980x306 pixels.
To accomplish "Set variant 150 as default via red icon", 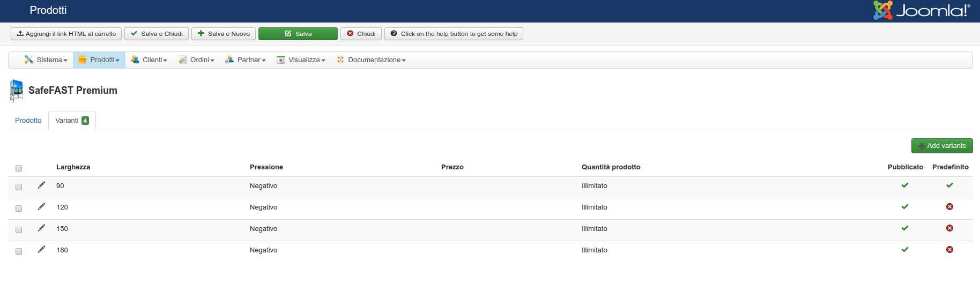I will point(949,228).
